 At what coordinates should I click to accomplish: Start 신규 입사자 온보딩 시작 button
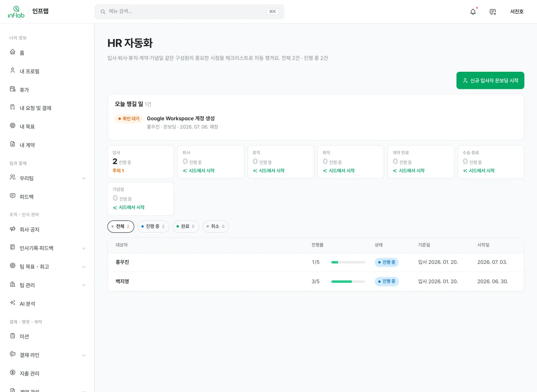pyautogui.click(x=490, y=80)
